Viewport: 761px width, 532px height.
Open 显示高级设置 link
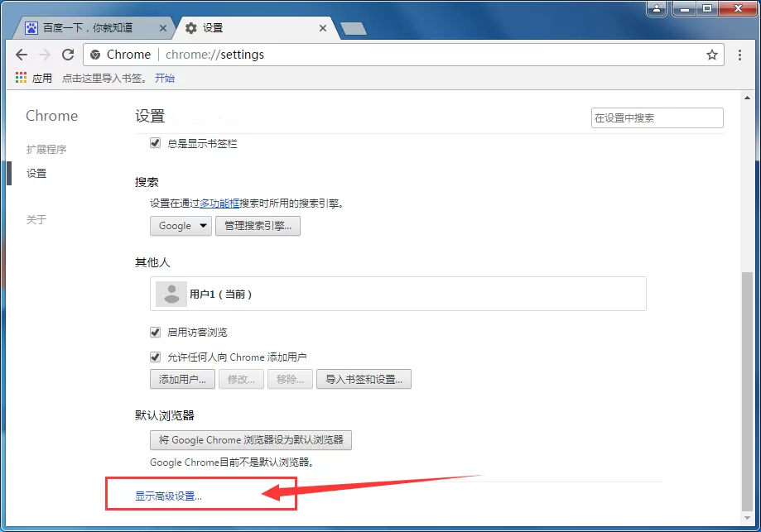[x=168, y=496]
